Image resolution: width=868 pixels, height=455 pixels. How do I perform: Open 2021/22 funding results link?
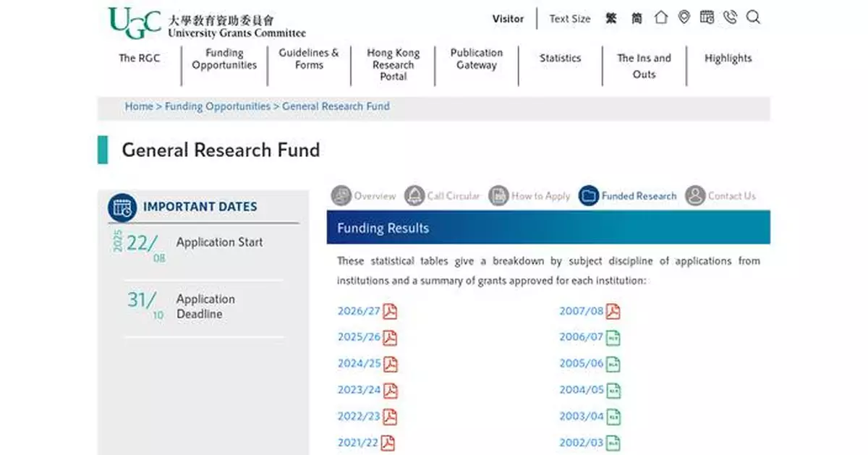pos(357,443)
